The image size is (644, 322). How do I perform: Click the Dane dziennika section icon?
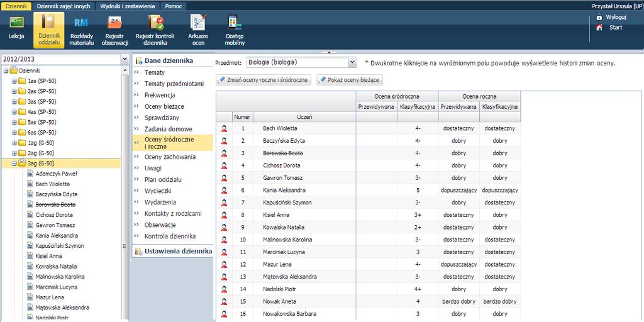pyautogui.click(x=138, y=61)
